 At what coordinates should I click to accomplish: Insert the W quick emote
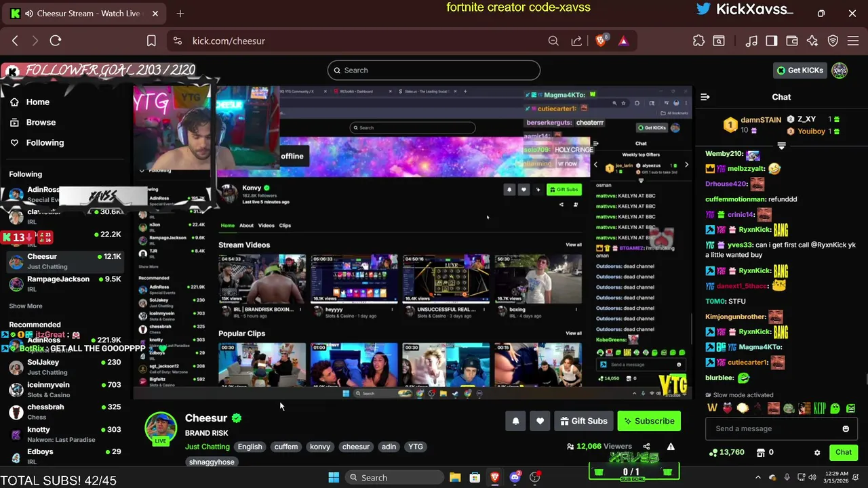[712, 408]
